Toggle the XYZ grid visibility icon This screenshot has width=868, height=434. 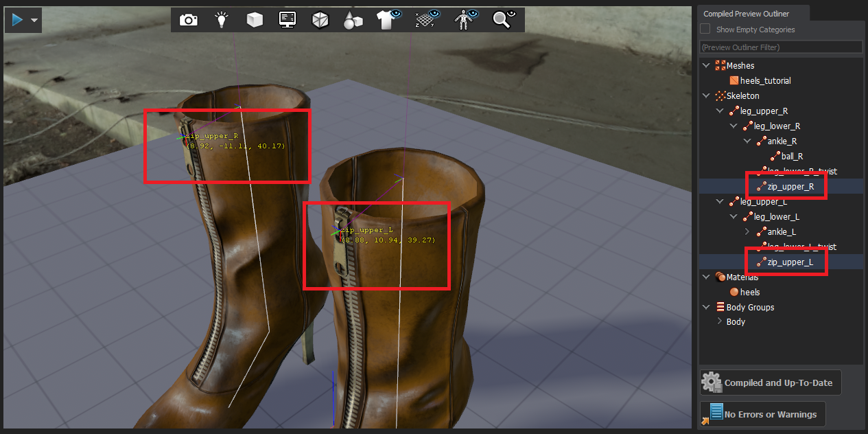click(x=427, y=19)
